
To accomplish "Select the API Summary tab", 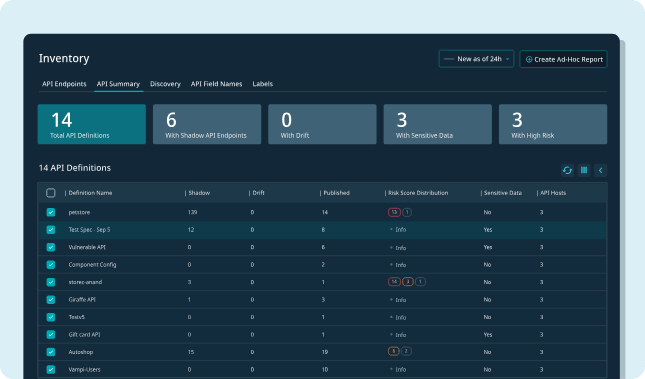I will pos(118,84).
